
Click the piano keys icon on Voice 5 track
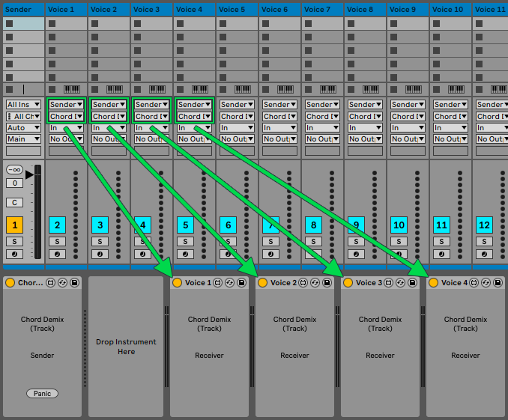coord(243,89)
